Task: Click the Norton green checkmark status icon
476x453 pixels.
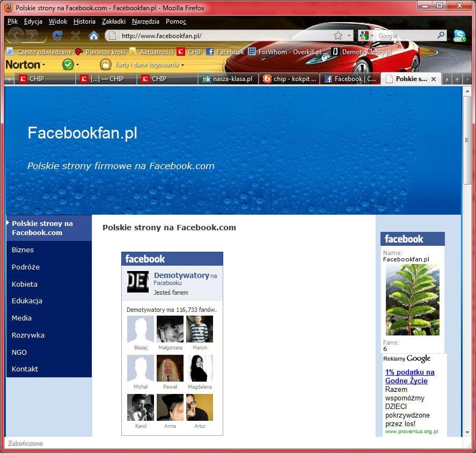Action: tap(68, 64)
